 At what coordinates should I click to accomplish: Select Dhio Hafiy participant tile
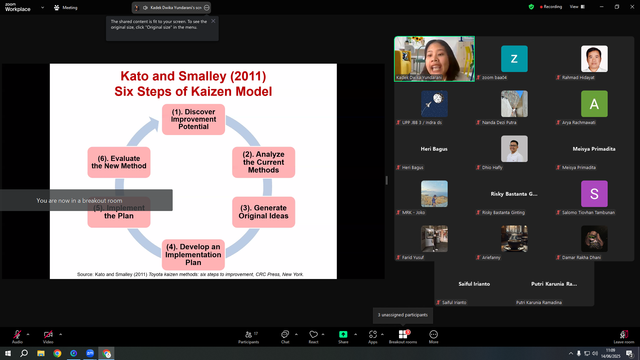coord(514,149)
